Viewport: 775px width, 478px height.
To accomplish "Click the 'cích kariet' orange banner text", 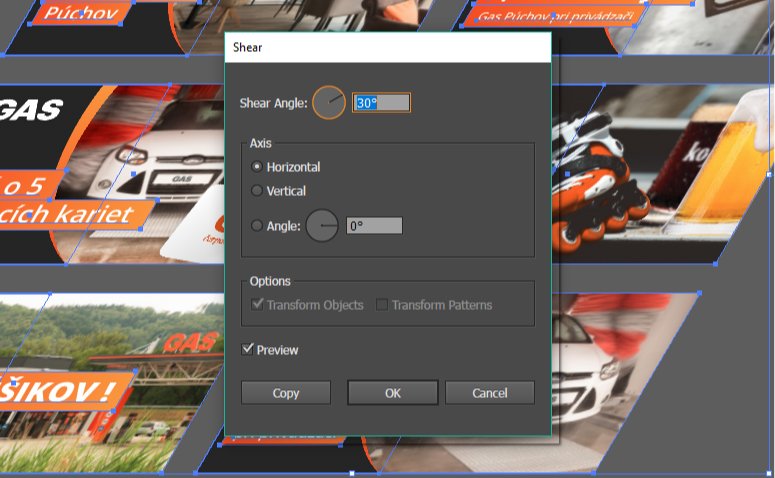I will point(67,215).
